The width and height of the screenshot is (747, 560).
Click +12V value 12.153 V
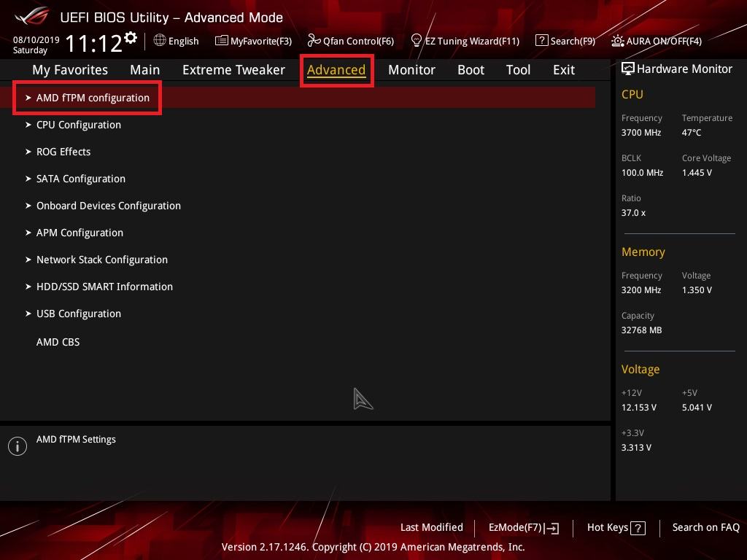click(639, 408)
